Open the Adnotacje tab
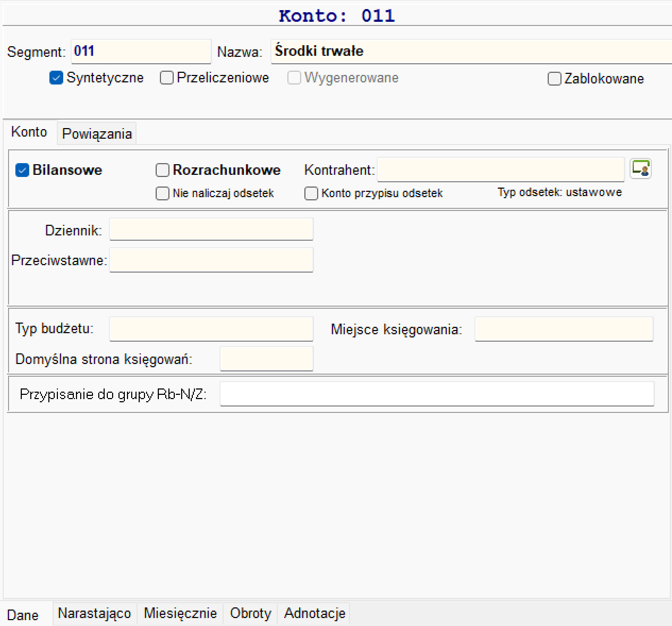Viewport: 672px width, 626px height. pyautogui.click(x=314, y=613)
